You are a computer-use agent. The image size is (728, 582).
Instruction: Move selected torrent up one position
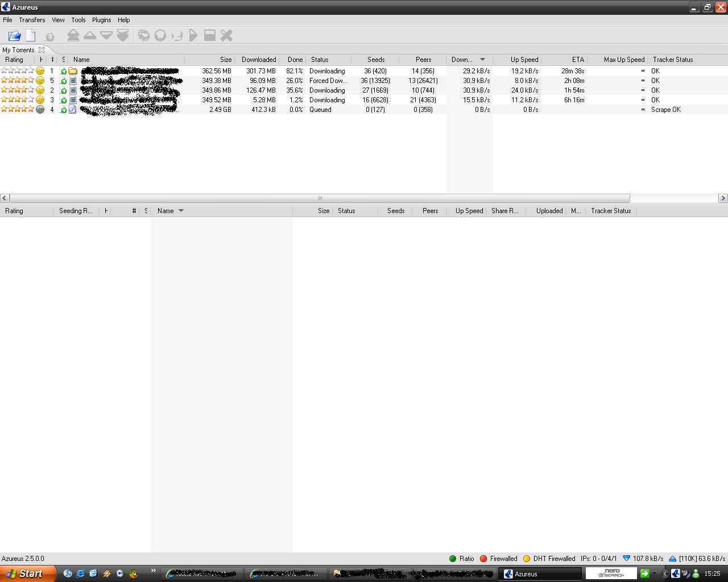pos(90,36)
